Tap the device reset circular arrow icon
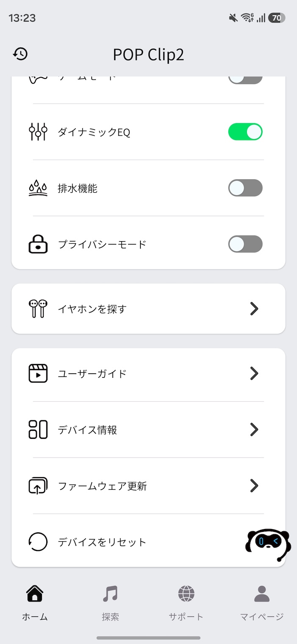The height and width of the screenshot is (644, 297). 38,542
